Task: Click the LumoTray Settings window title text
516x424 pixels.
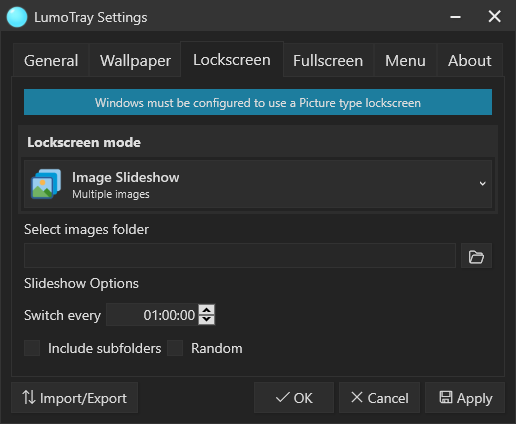Action: (x=91, y=17)
